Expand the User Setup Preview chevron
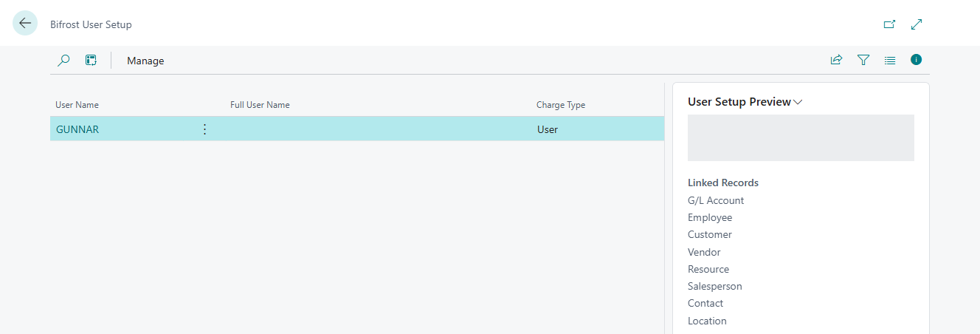The height and width of the screenshot is (334, 980). [798, 103]
